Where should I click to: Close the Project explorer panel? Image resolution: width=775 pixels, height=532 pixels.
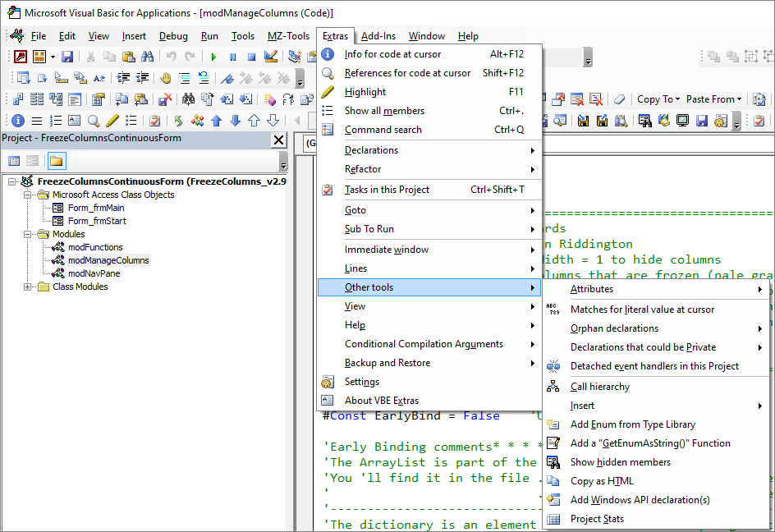(279, 140)
